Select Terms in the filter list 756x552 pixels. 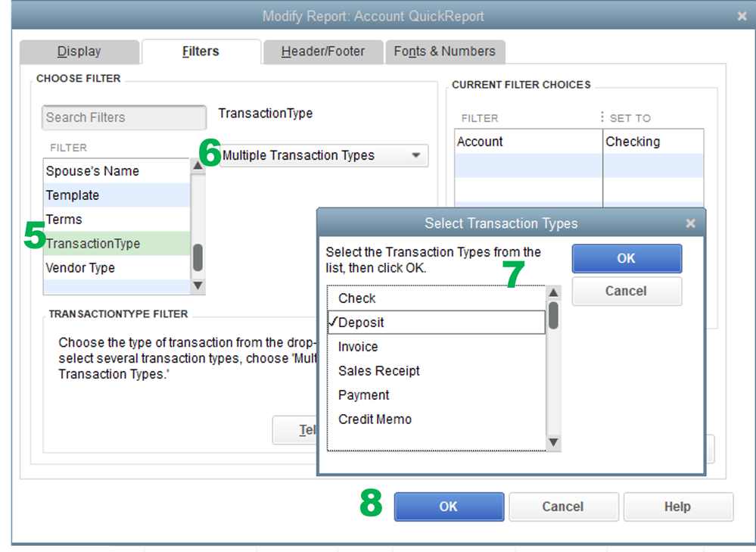click(x=117, y=219)
